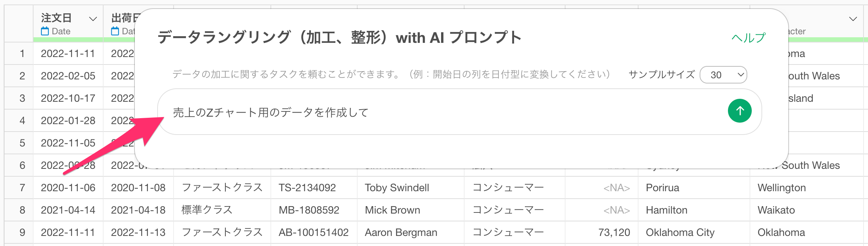Click the Oklahoma City cell
The height and width of the screenshot is (246, 868).
[694, 232]
